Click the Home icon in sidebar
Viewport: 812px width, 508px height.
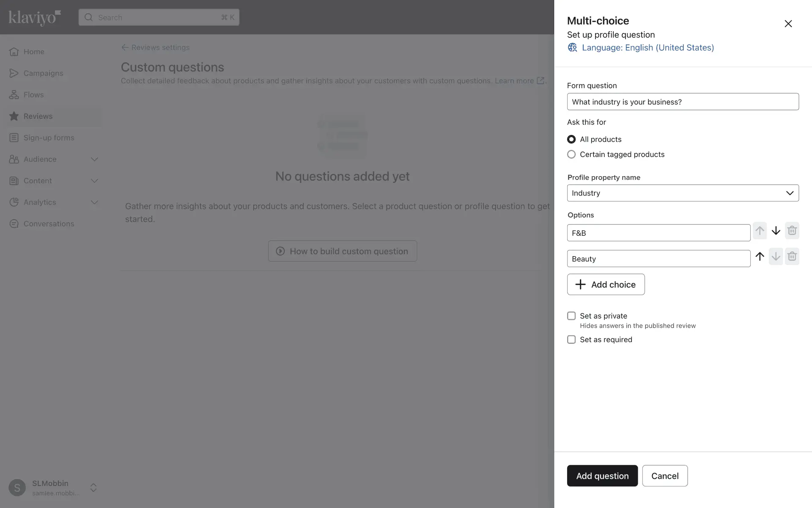pos(14,52)
